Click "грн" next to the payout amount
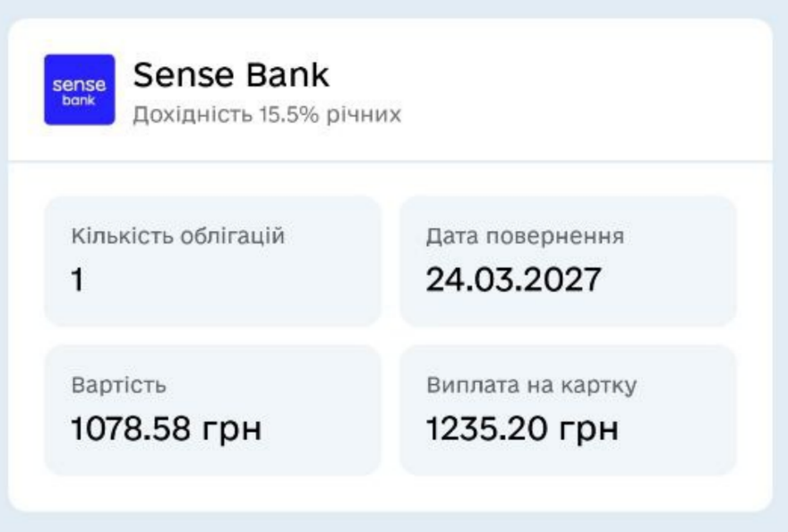Screen dimensions: 788x532 tap(589, 431)
